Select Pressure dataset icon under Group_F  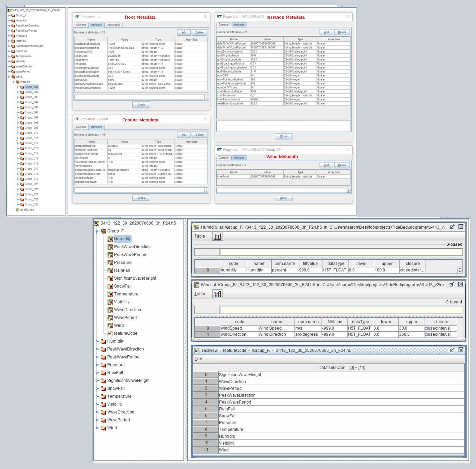tap(110, 263)
